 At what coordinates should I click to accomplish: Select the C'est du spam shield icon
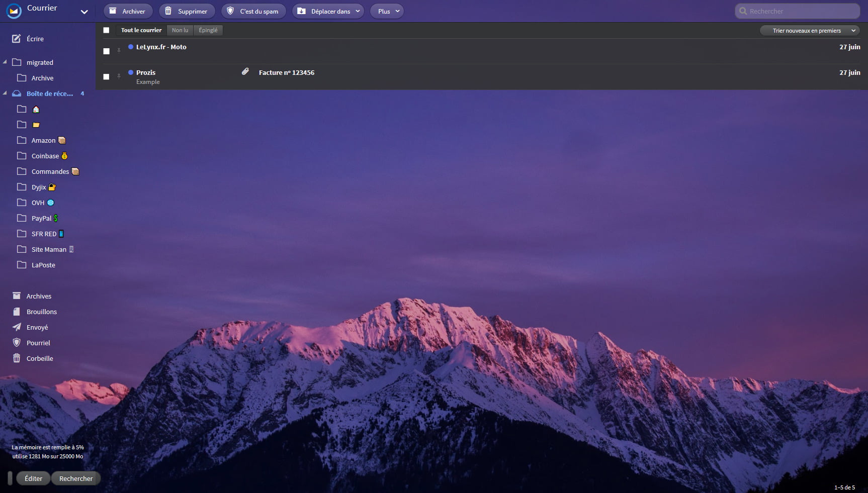[x=230, y=11]
